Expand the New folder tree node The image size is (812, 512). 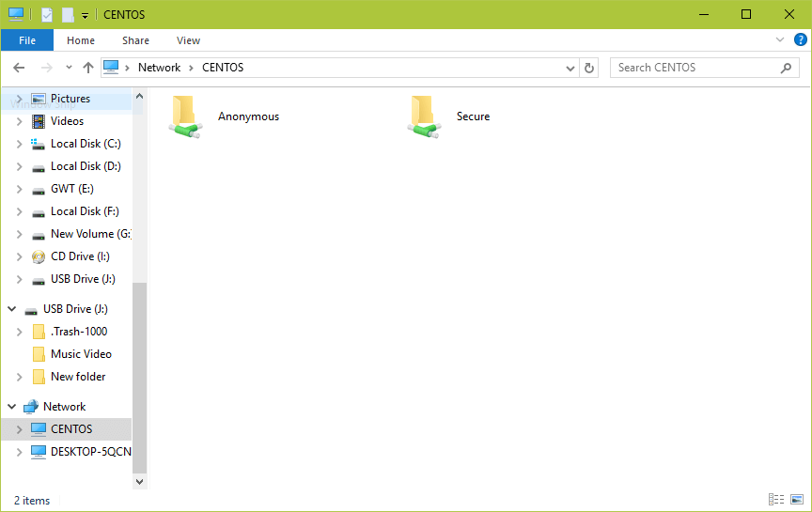tap(19, 377)
